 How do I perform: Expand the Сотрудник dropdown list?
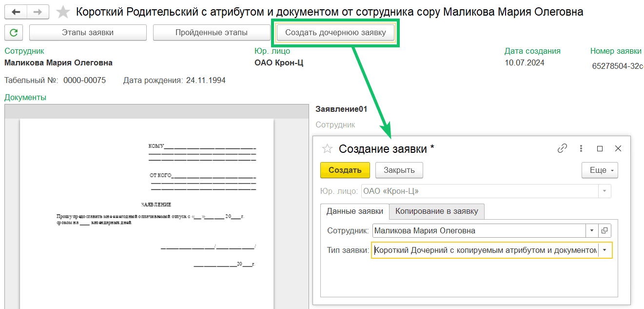tap(592, 230)
